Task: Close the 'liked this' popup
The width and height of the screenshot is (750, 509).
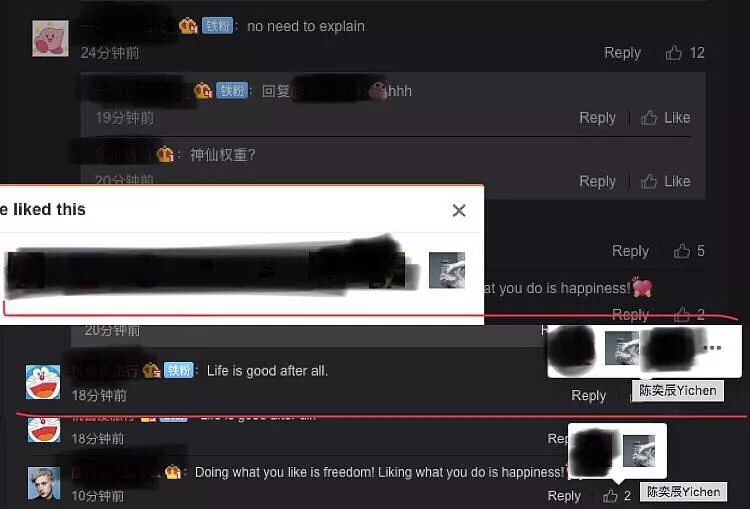Action: click(x=459, y=210)
